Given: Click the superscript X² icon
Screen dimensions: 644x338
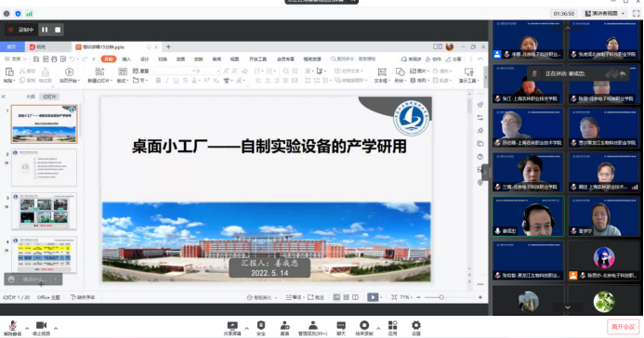Looking at the screenshot, I should pos(206,81).
